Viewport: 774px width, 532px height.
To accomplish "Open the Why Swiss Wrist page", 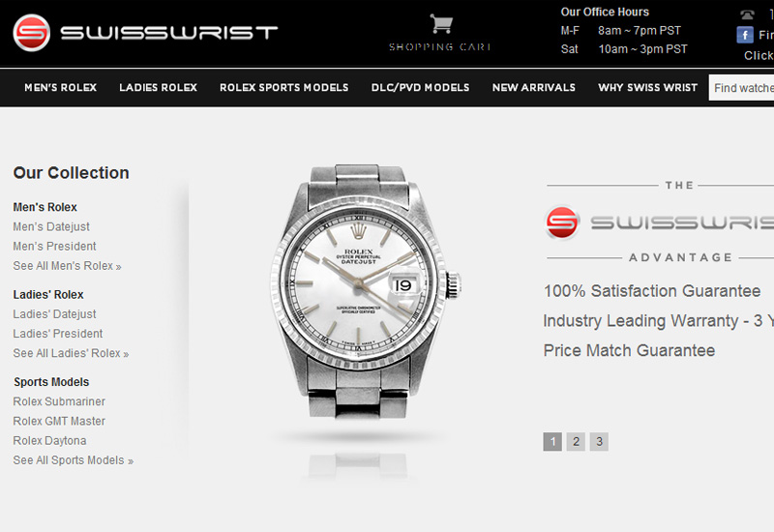I will (x=647, y=87).
